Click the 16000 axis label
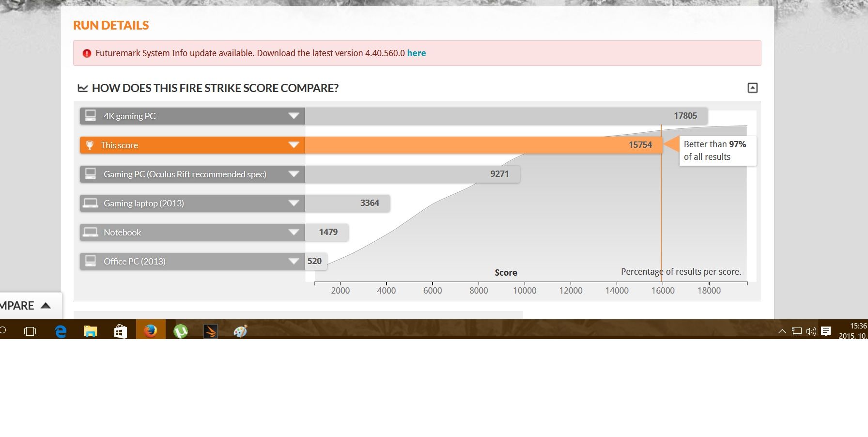Screen dimensions: 868x437 [663, 291]
